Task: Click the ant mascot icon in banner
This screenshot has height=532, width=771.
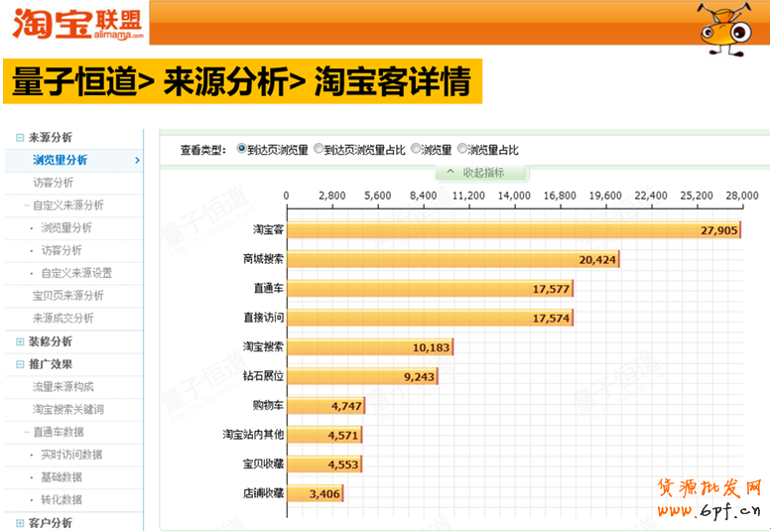Action: [724, 29]
